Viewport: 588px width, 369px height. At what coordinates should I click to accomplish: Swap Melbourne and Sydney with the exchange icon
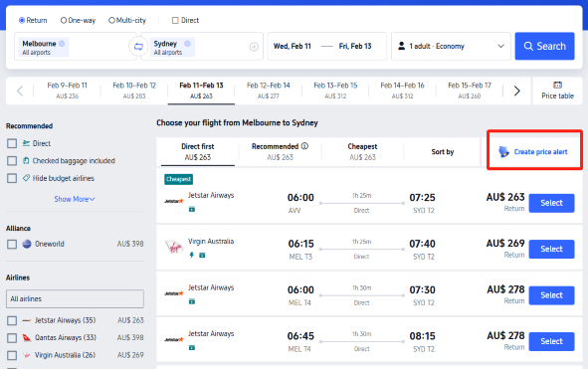tap(138, 47)
